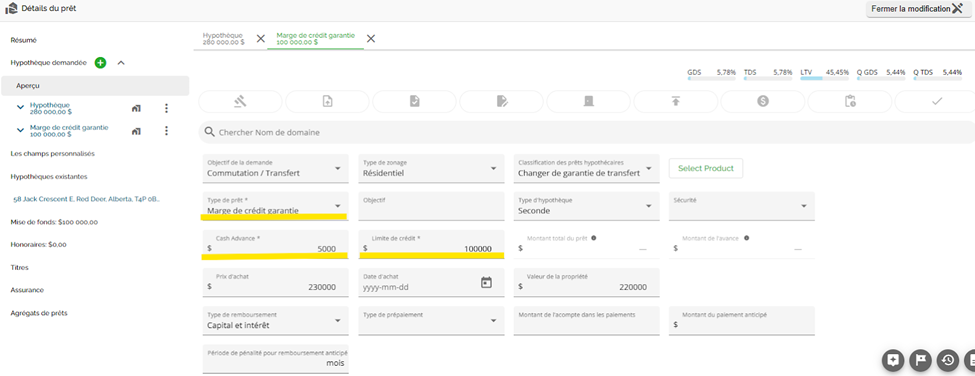Open the history clock floating button
Viewport: 975px width, 376px height.
click(948, 360)
